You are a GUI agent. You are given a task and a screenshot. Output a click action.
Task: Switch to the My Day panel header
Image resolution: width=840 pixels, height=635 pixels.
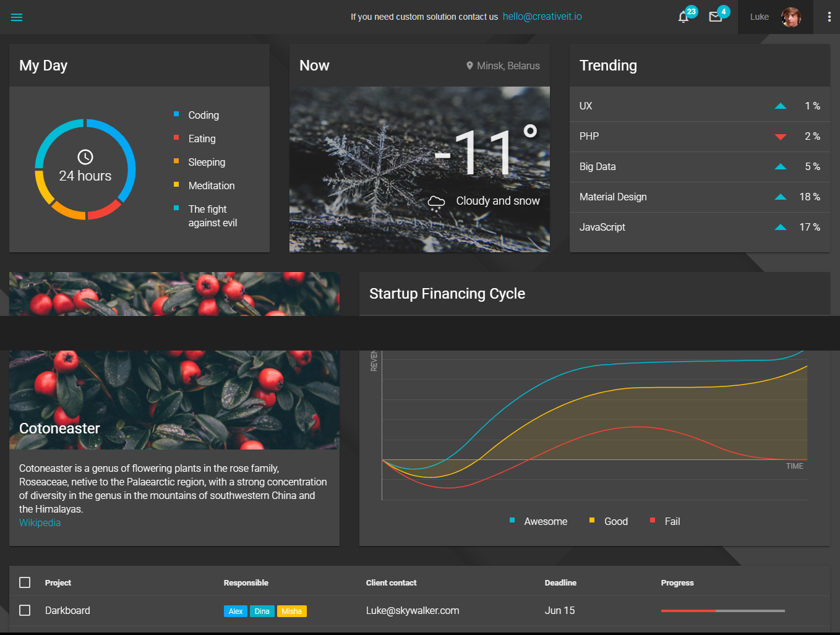pyautogui.click(x=43, y=66)
